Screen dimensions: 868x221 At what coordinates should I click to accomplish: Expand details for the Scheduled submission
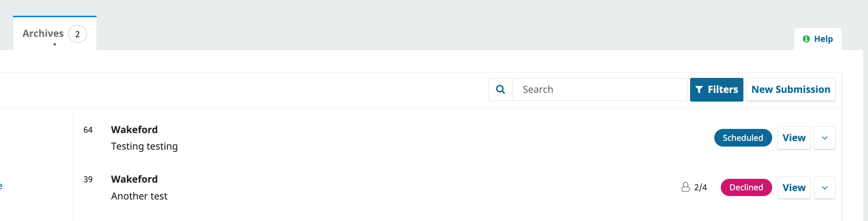pos(825,138)
